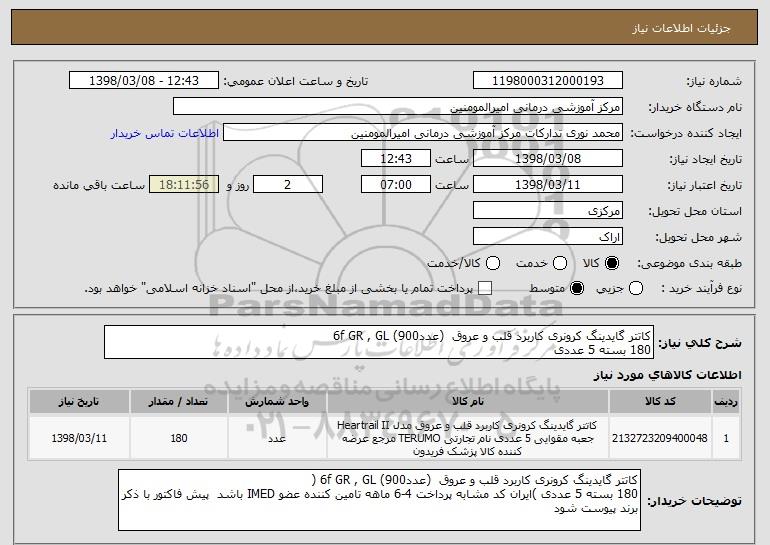770x545 pixels.
Task: Click the public announcement date field 1398/03/08 - 12:43
Action: click(x=144, y=81)
